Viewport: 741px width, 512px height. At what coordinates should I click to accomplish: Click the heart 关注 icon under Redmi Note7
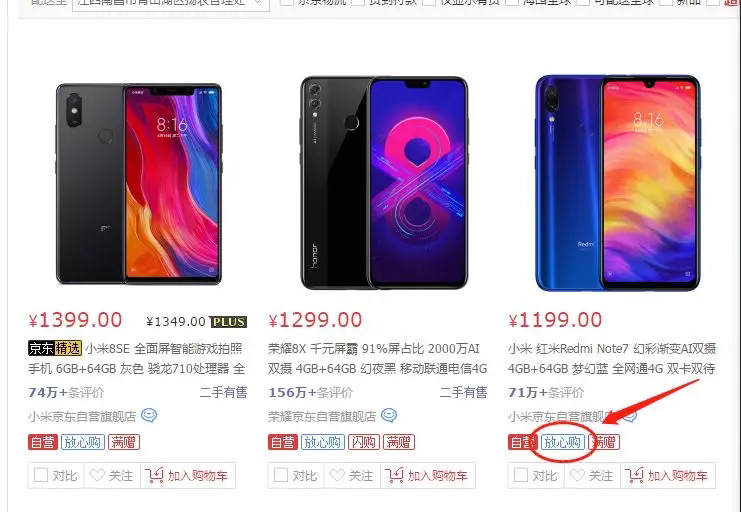(577, 475)
